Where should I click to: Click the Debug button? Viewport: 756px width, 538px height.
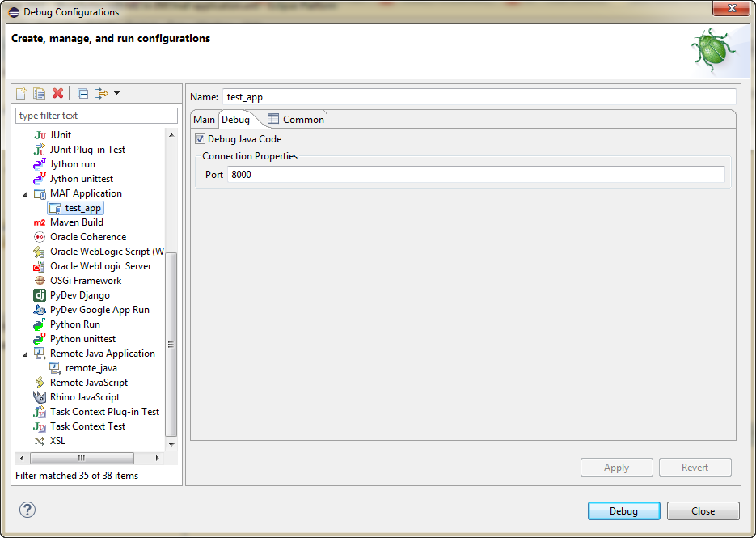point(624,511)
